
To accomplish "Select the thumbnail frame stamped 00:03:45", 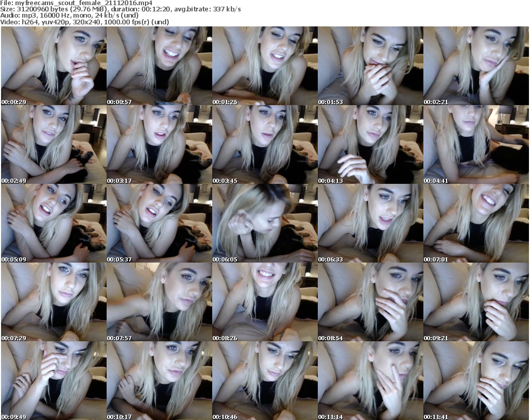I will click(265, 144).
